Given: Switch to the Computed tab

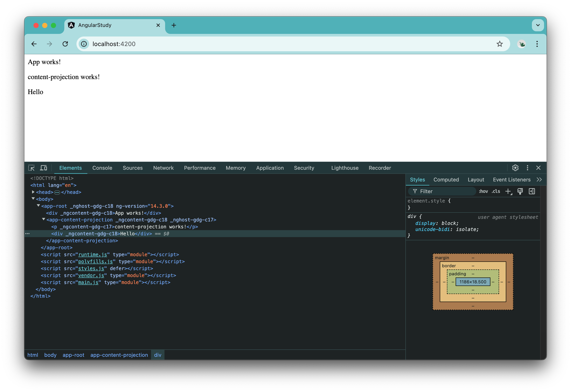Looking at the screenshot, I should click(x=446, y=179).
